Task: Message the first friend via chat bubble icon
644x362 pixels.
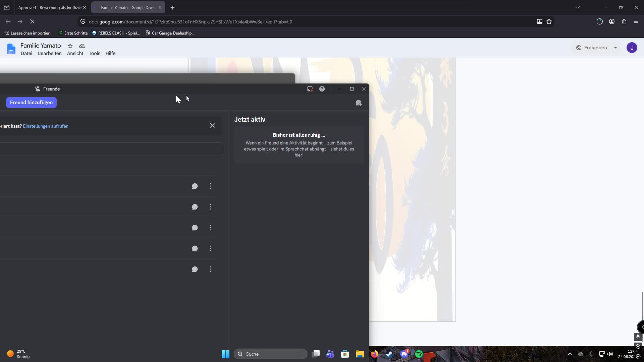Action: coord(195,186)
